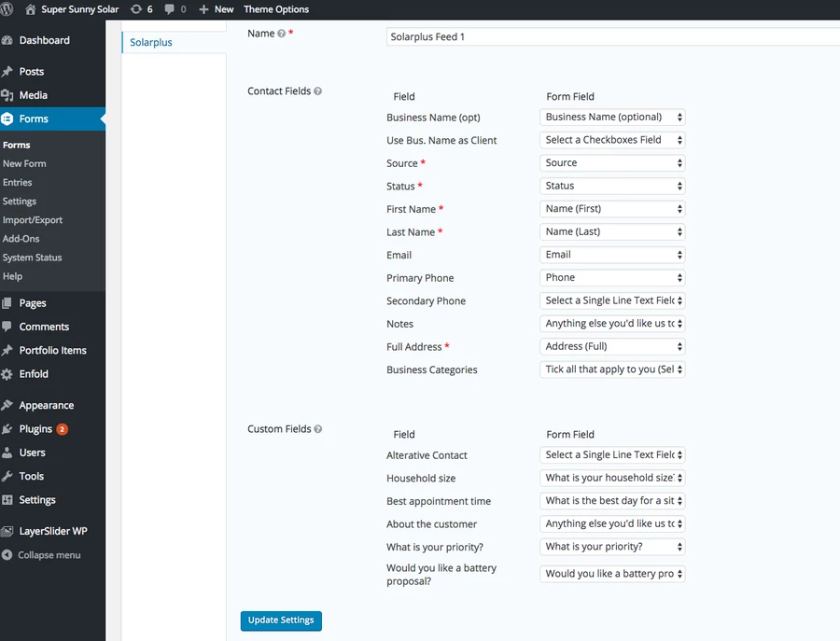Image resolution: width=840 pixels, height=641 pixels.
Task: Click the Collapse menu arrow icon
Action: click(x=7, y=555)
